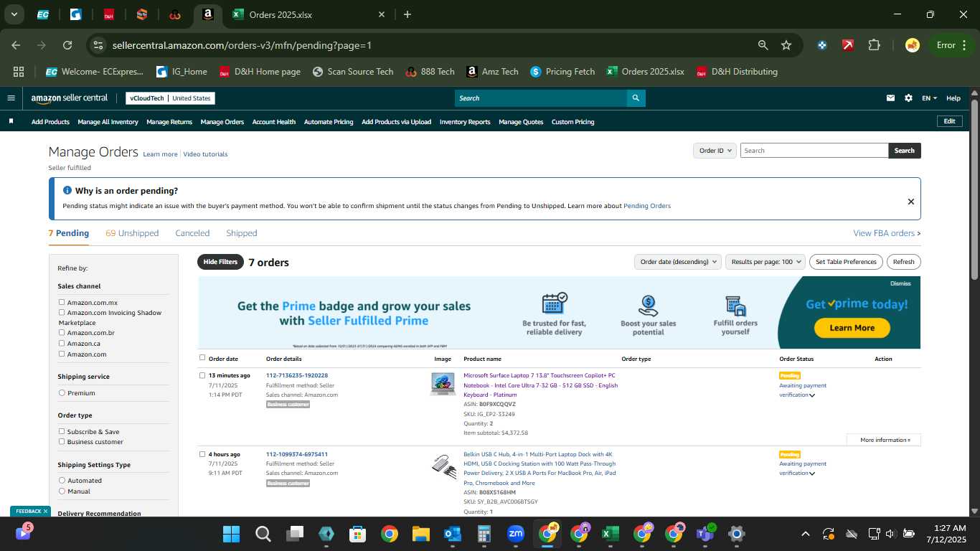This screenshot has width=980, height=551.
Task: Click Learn More on Prime banner
Action: point(852,328)
